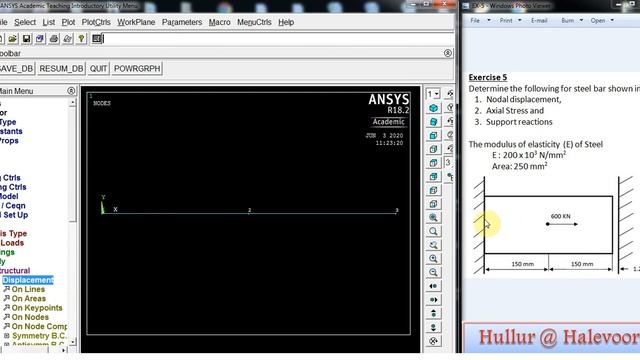Open the Macro menu
The image size is (640, 360).
(x=220, y=22)
